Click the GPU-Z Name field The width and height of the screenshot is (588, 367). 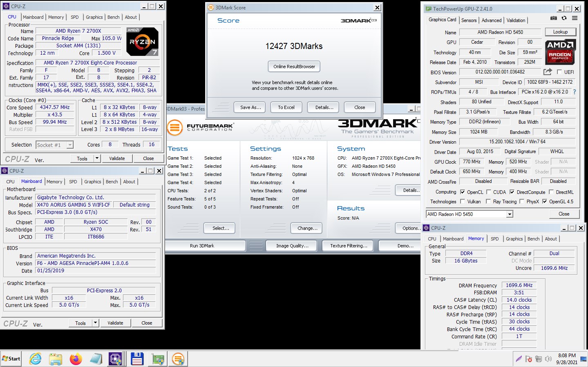(500, 32)
